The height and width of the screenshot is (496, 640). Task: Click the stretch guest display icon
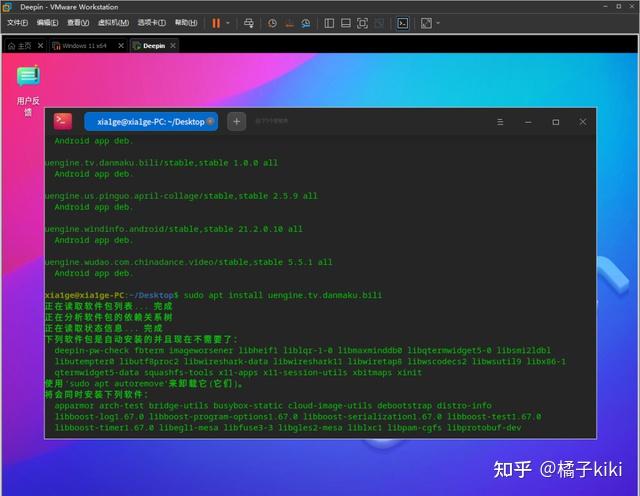pos(426,23)
